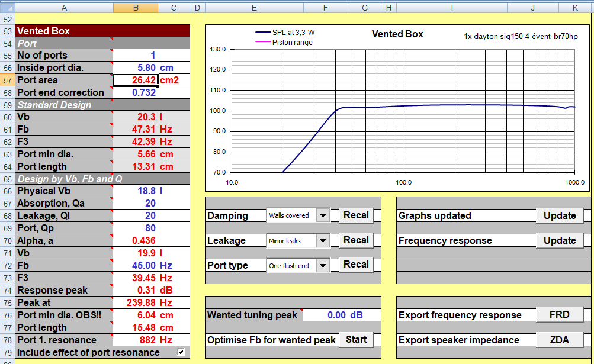Open the Port type dropdown
This screenshot has height=364, width=594.
[x=323, y=265]
